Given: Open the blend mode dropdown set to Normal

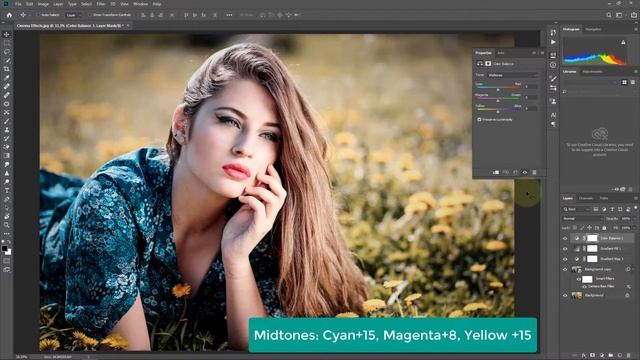Looking at the screenshot, I should [582, 219].
